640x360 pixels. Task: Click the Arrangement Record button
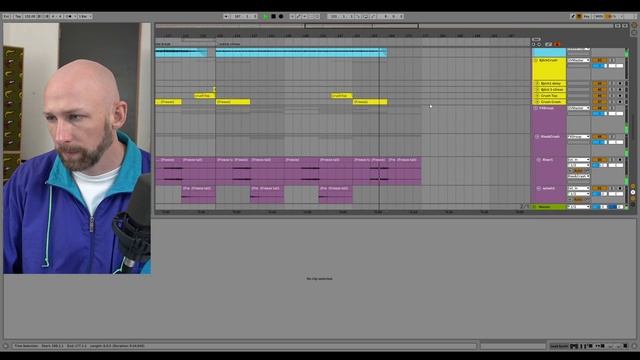pyautogui.click(x=281, y=16)
